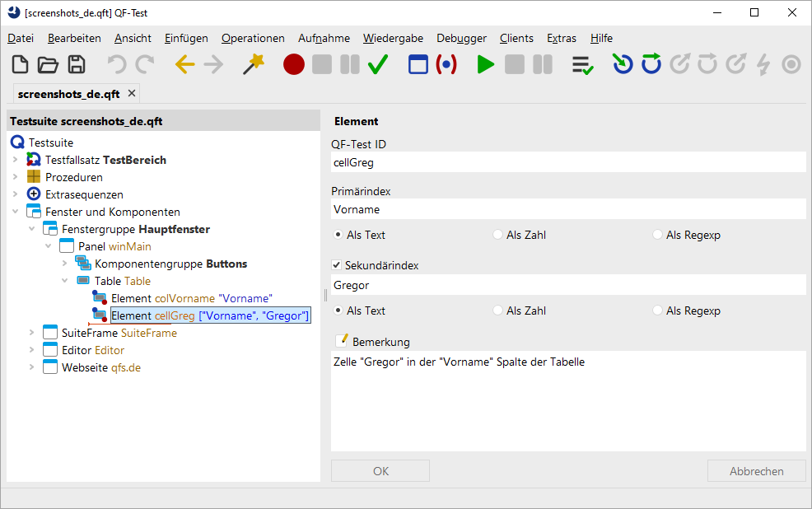The width and height of the screenshot is (812, 509).
Task: Start recording with red circle button
Action: coord(294,65)
